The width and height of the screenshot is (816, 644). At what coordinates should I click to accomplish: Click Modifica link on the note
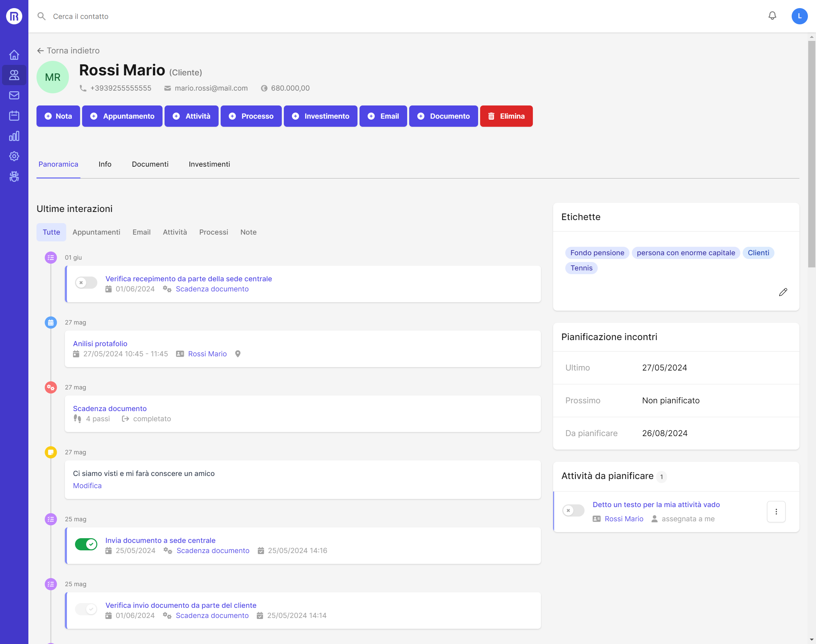pyautogui.click(x=87, y=486)
